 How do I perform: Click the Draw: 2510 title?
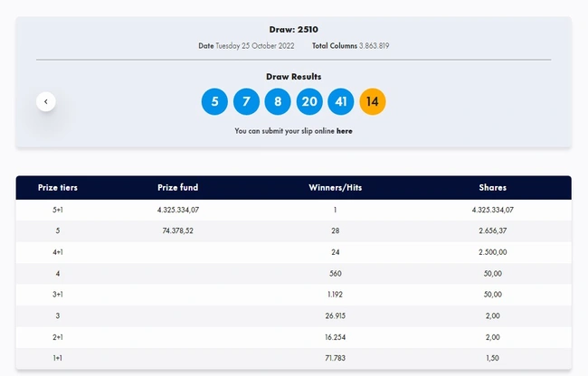click(x=294, y=29)
